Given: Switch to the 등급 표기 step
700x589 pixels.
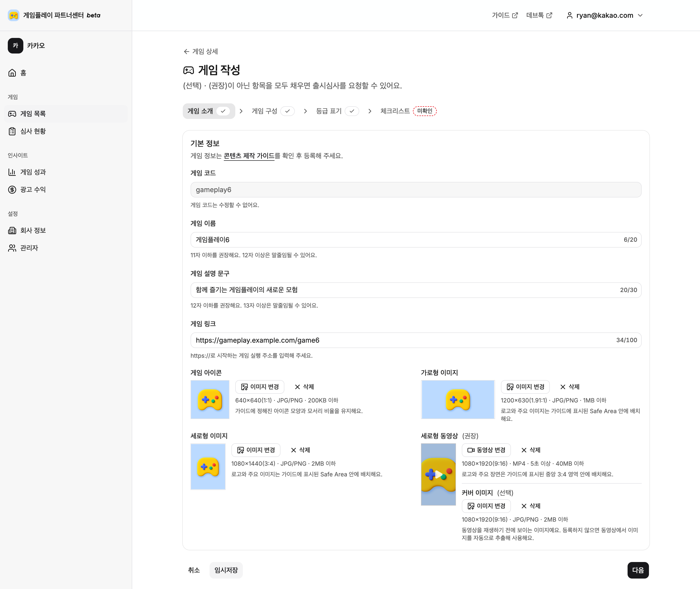Looking at the screenshot, I should [337, 111].
